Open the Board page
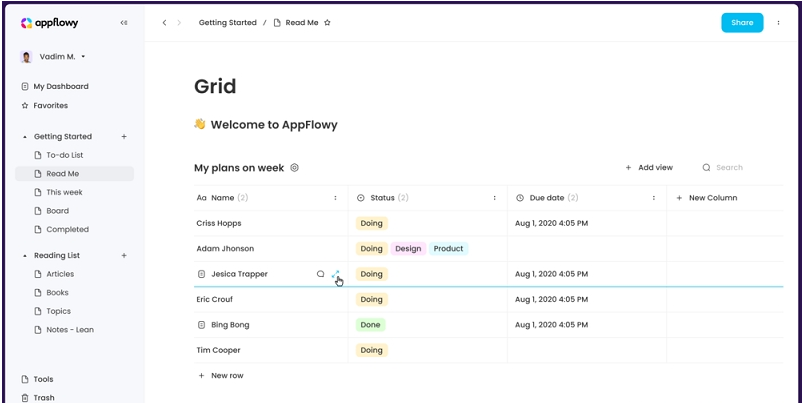The image size is (805, 403). point(51,210)
